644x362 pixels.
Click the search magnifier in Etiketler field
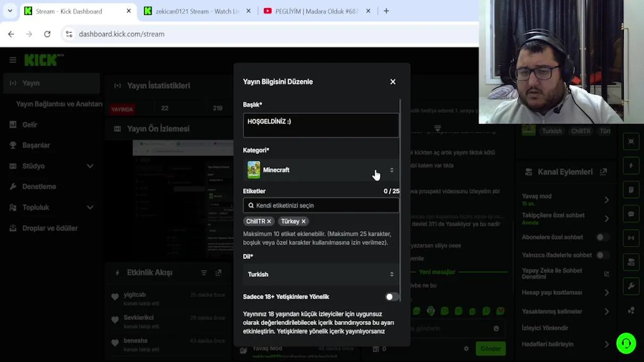[x=251, y=205]
